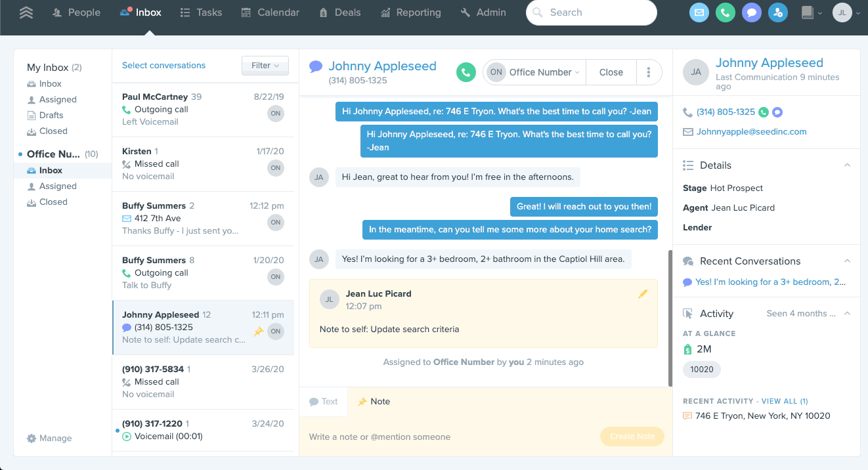Open the Johnnyapple@seedinc.com email link

[752, 132]
